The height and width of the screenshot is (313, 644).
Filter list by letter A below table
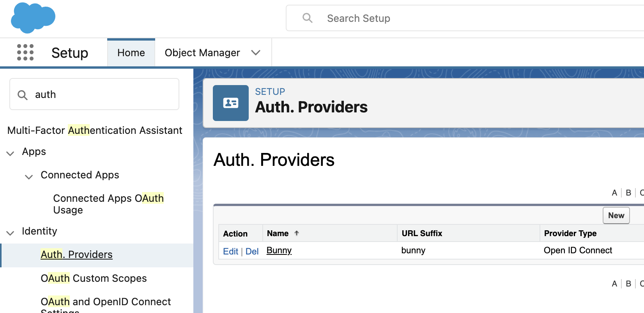(x=614, y=284)
